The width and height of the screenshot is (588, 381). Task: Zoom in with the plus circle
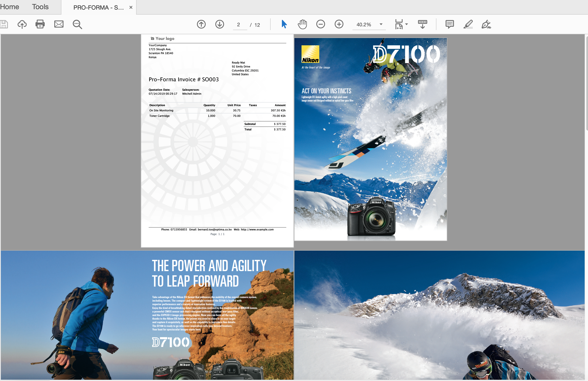[x=339, y=24]
